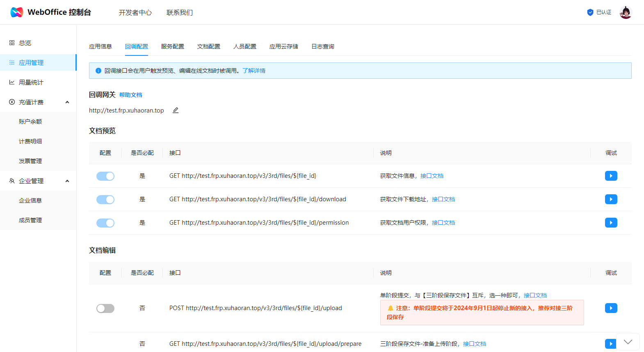Viewport: 644px width, 352px height.
Task: Open 接口文档 link for 获取文件下载地址
Action: (x=443, y=199)
